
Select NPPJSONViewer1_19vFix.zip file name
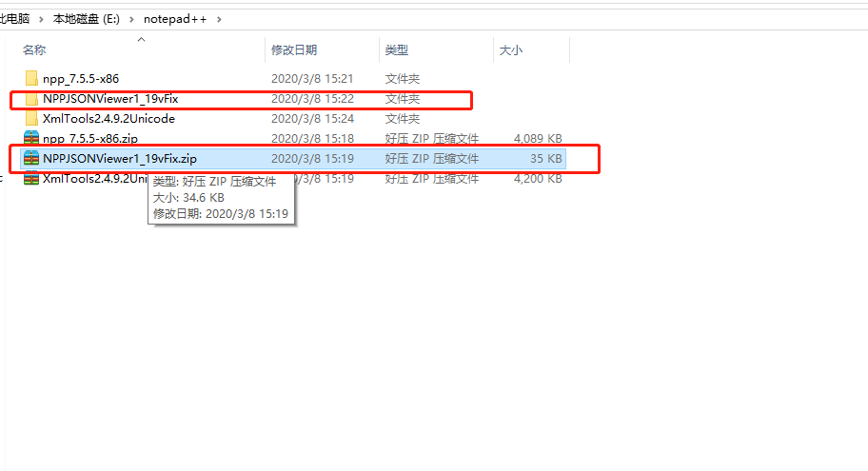click(120, 158)
